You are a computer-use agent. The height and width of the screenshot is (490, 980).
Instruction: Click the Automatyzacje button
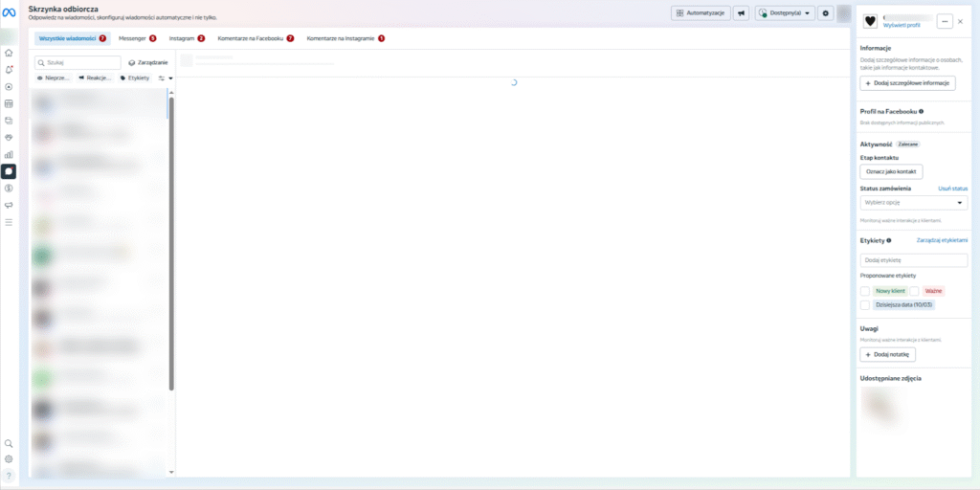pyautogui.click(x=701, y=13)
